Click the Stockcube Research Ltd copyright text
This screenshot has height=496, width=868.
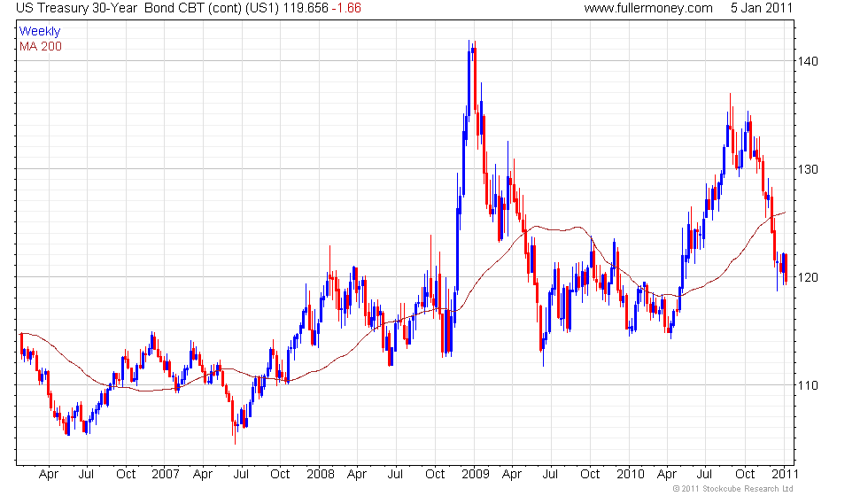733,489
